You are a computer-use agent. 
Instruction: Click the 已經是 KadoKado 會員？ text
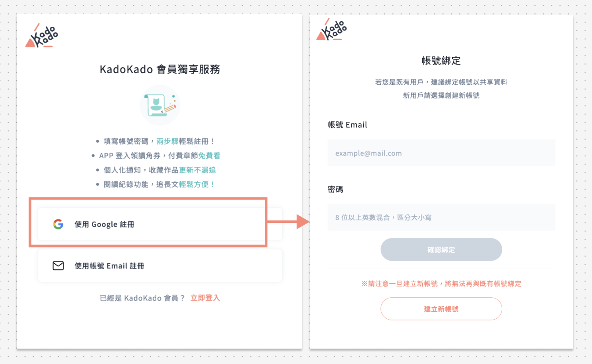[x=143, y=298]
